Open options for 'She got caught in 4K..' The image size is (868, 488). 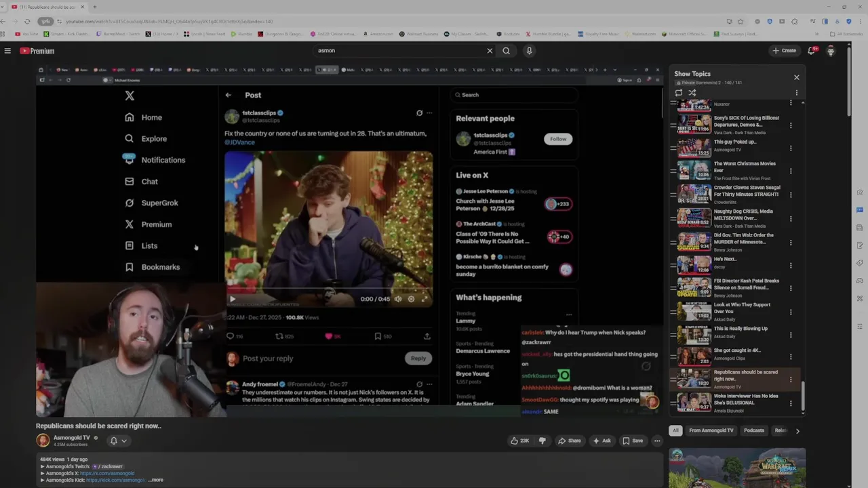point(791,357)
